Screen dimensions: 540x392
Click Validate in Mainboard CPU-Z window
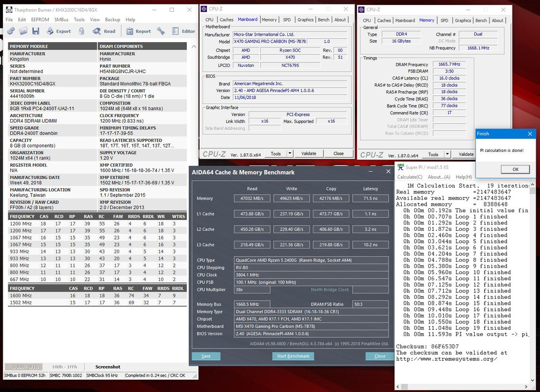(309, 153)
